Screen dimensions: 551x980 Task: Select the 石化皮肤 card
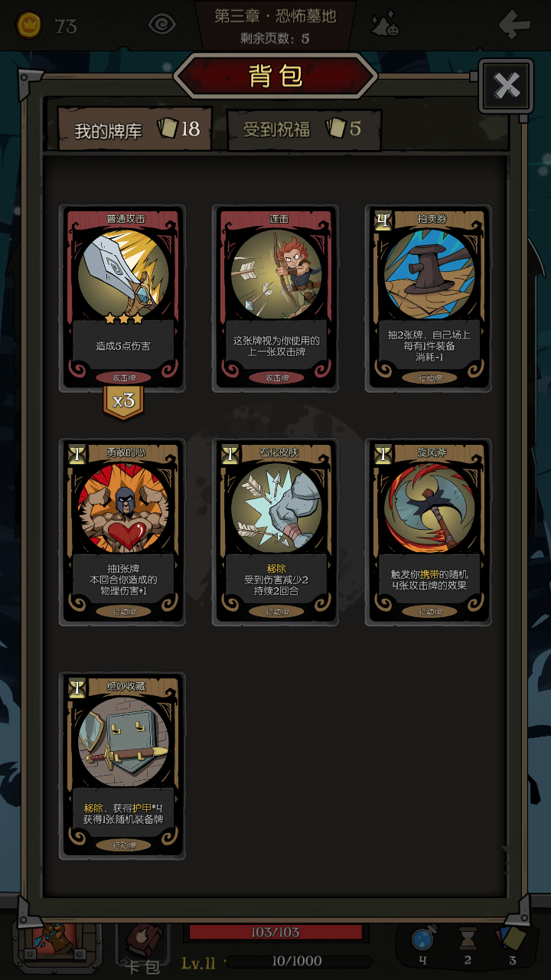pyautogui.click(x=276, y=532)
